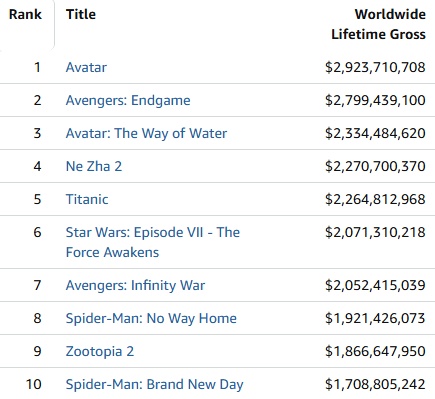This screenshot has height=399, width=435.
Task: Click the Avengers: Infinity War link
Action: pos(135,285)
